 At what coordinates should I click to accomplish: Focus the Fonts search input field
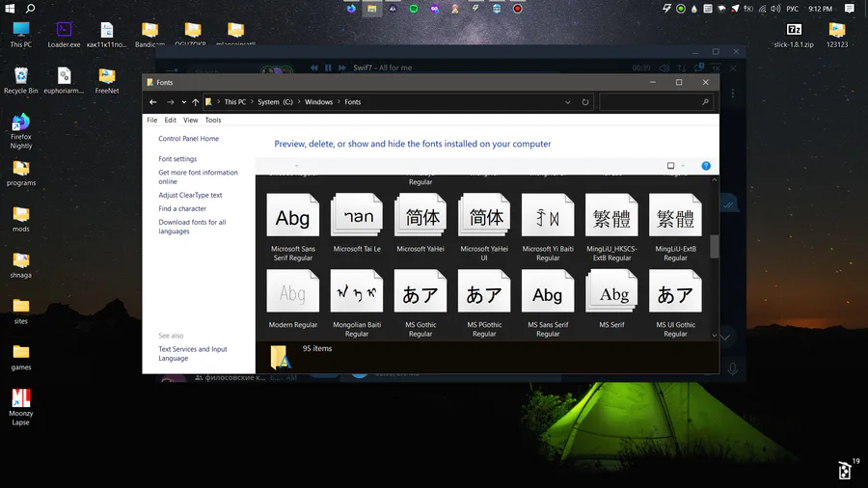(650, 102)
